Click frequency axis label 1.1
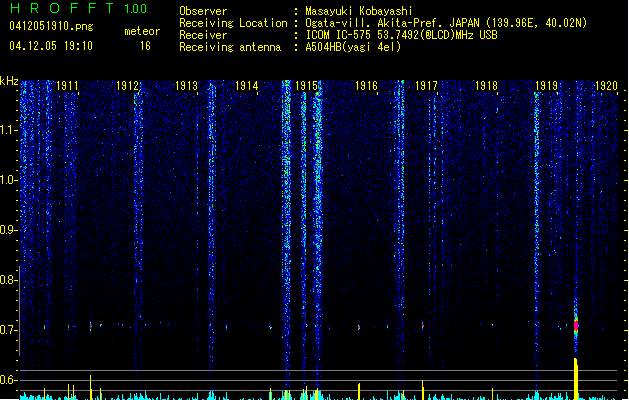This screenshot has height=400, width=629. 8,130
